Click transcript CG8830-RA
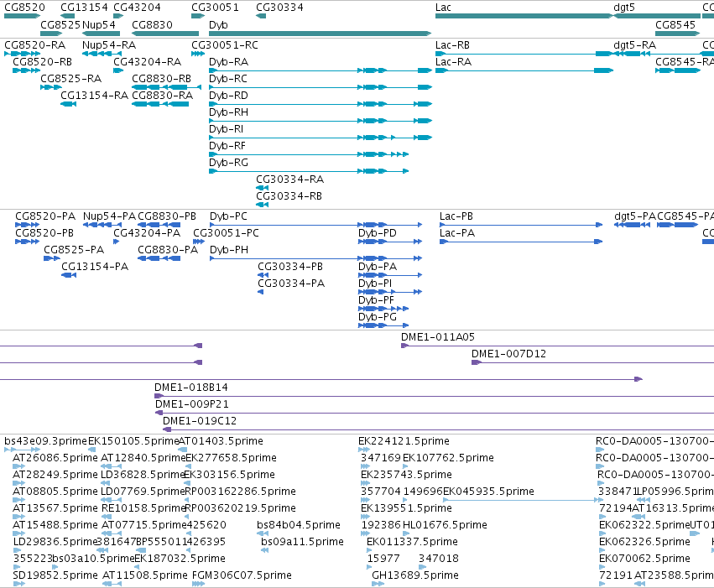Image resolution: width=714 pixels, height=588 pixels. pyautogui.click(x=162, y=96)
